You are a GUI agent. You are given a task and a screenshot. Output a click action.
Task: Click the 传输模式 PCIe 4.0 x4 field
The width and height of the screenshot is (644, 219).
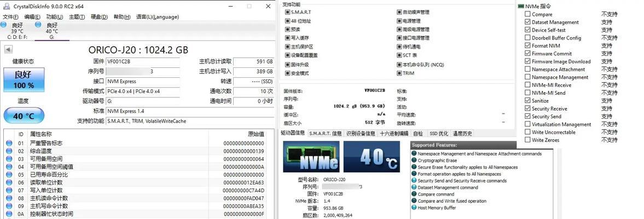tap(142, 91)
